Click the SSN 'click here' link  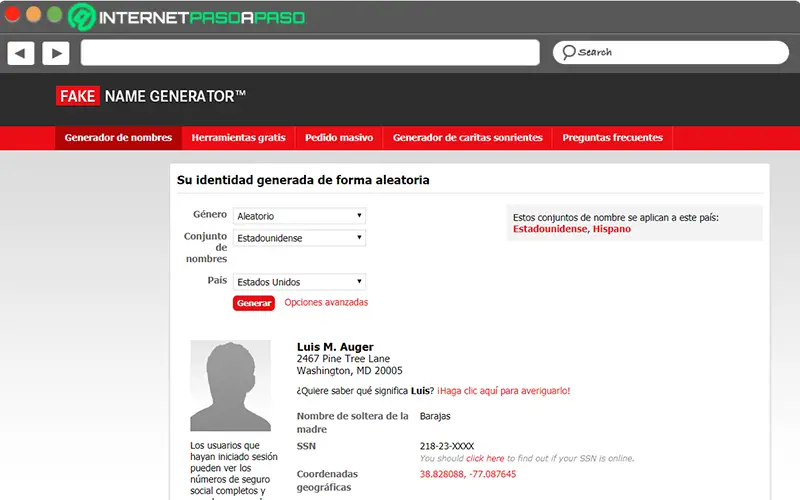pyautogui.click(x=485, y=459)
